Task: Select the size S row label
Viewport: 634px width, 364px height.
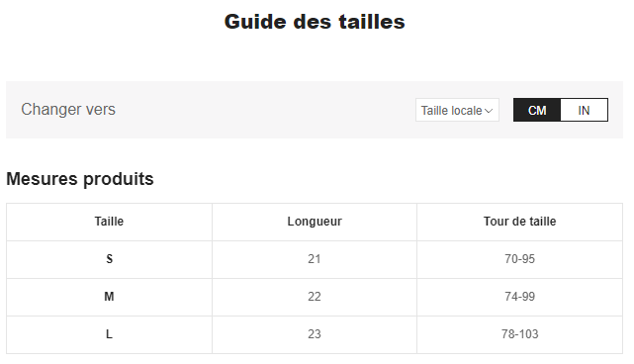Action: pos(109,259)
